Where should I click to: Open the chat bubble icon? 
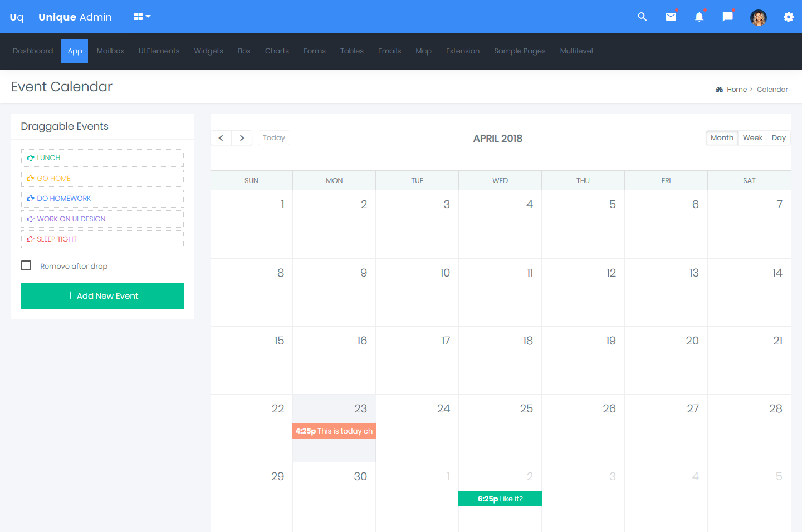[x=727, y=17]
